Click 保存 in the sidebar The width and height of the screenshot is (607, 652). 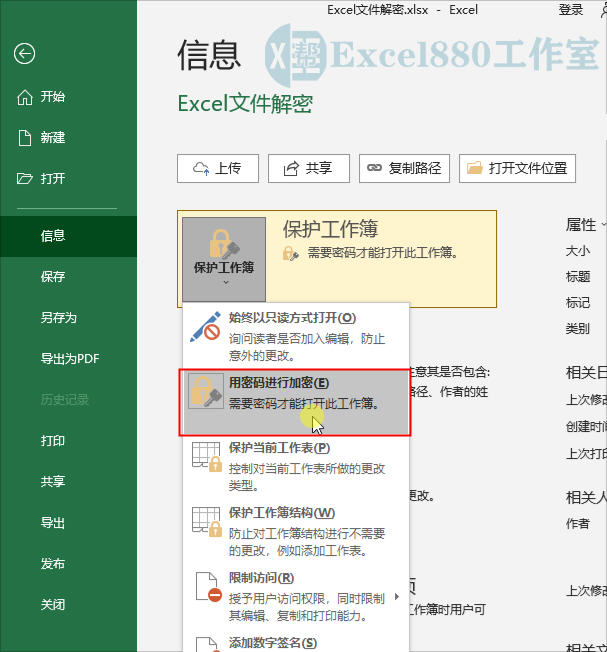coord(68,277)
